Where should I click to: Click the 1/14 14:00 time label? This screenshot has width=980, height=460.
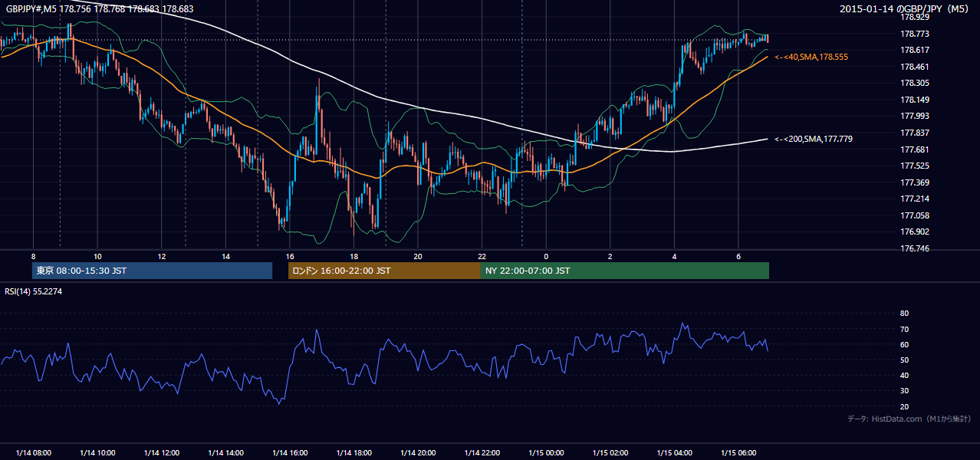tap(225, 453)
